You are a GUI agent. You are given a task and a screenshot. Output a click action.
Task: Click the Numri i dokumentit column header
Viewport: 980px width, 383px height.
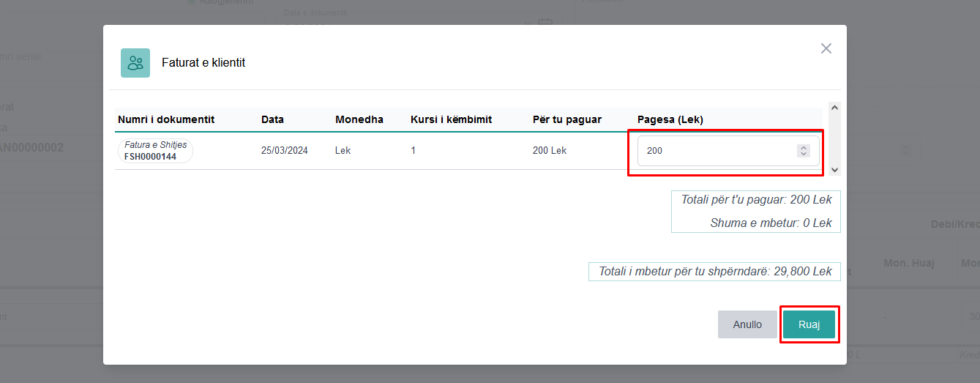tap(166, 119)
